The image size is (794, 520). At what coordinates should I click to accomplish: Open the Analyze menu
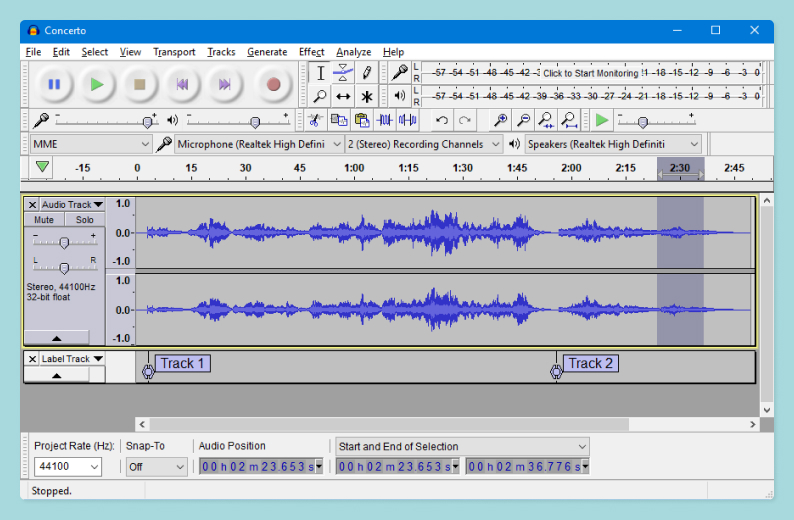tap(353, 52)
